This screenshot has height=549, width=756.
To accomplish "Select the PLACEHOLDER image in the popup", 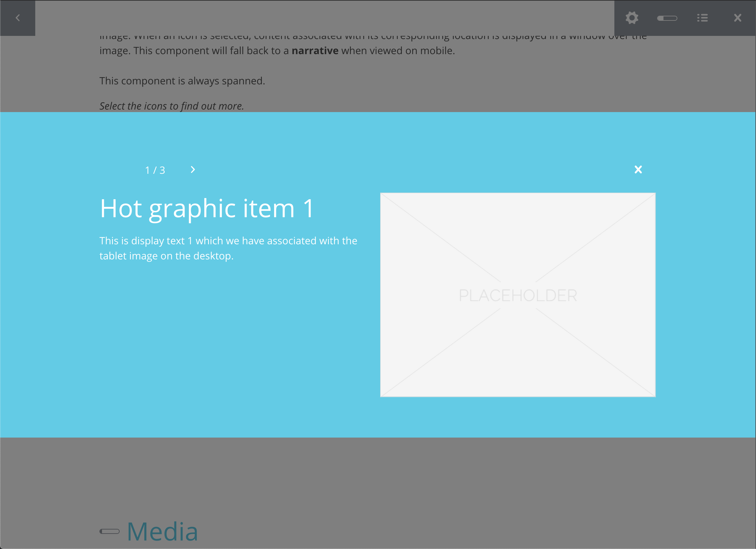I will [518, 295].
